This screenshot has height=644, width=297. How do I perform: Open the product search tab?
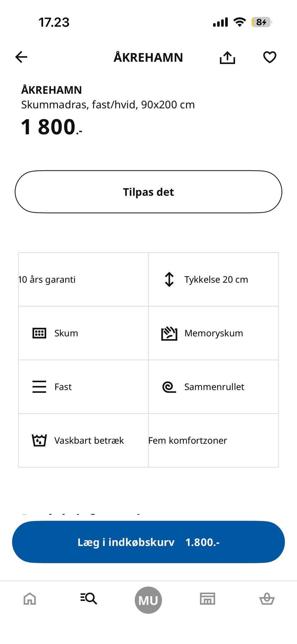click(x=89, y=599)
